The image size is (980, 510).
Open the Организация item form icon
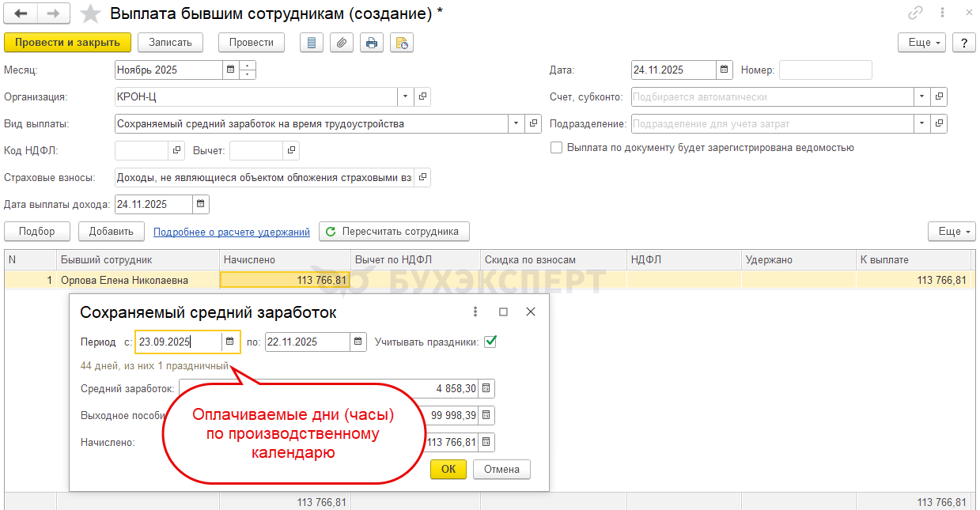pos(422,96)
